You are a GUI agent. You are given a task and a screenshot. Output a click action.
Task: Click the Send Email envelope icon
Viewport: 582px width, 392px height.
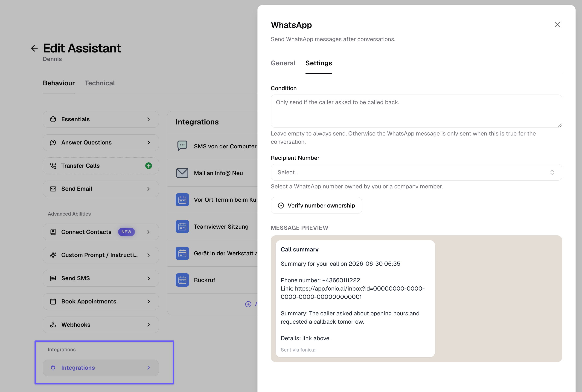(x=53, y=189)
